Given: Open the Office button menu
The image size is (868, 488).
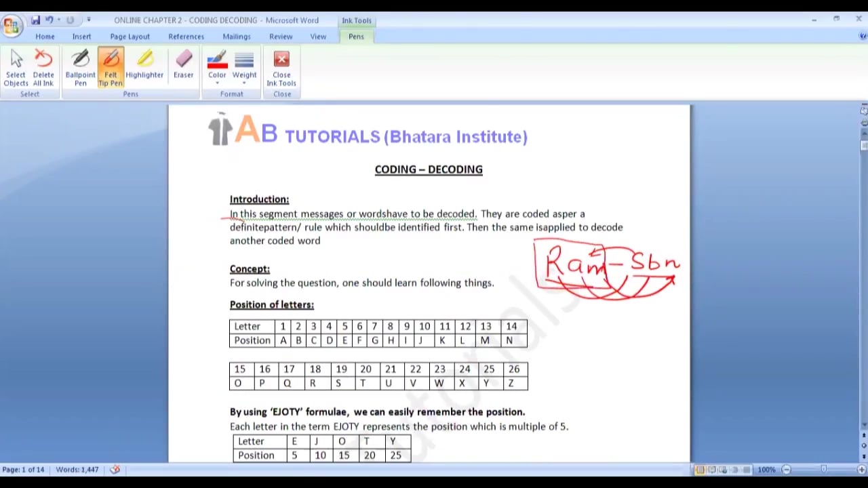Looking at the screenshot, I should [x=11, y=26].
